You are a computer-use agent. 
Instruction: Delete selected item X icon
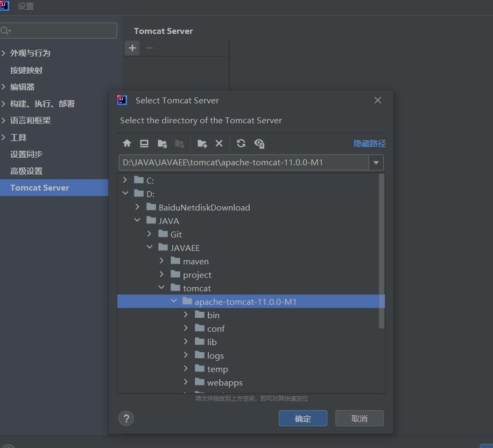[219, 143]
